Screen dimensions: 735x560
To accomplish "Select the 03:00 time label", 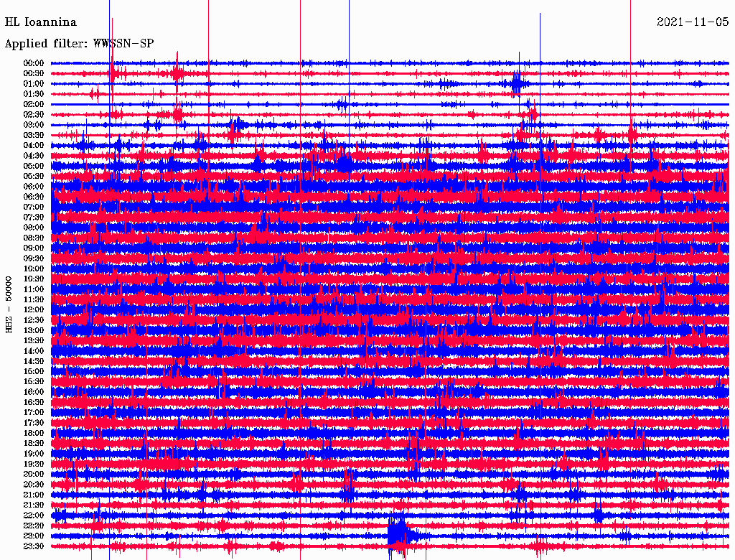I will coord(34,125).
